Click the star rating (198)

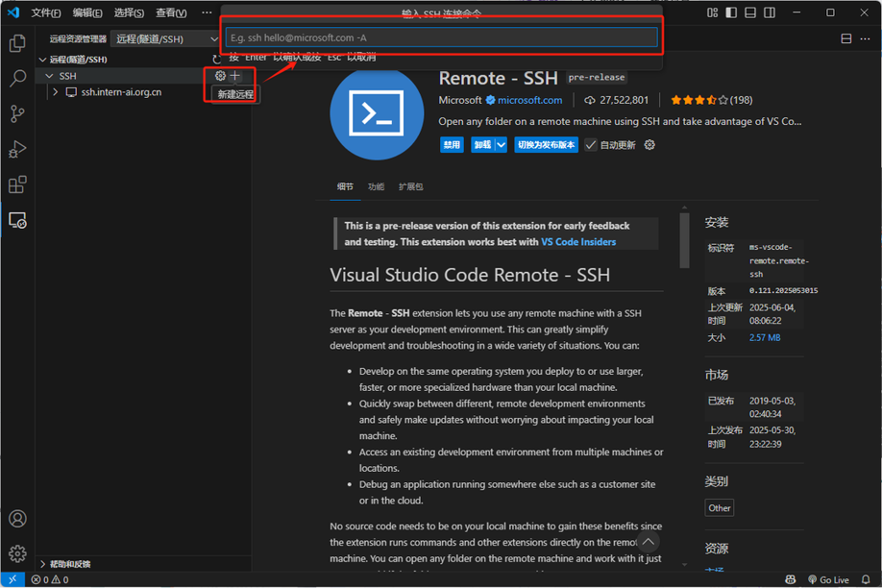(711, 100)
